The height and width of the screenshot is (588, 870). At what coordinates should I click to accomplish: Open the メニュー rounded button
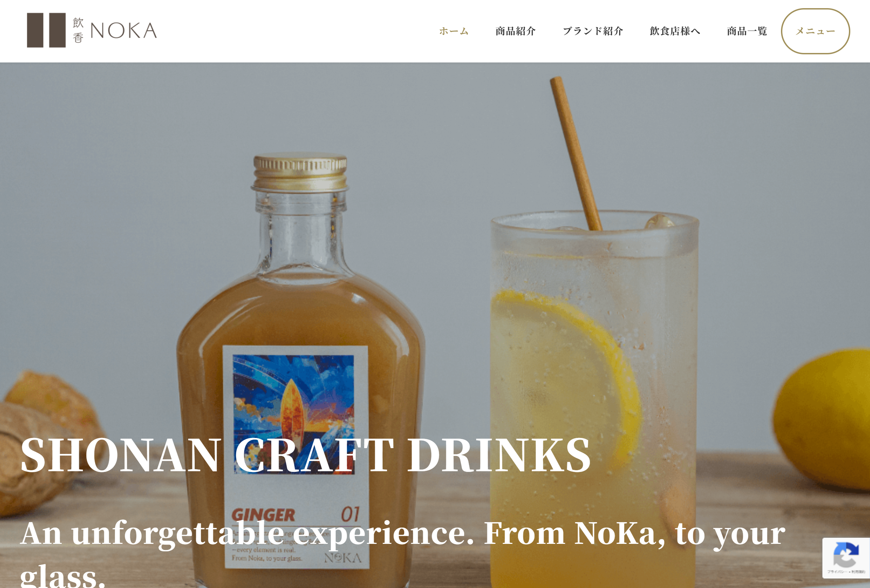click(815, 31)
